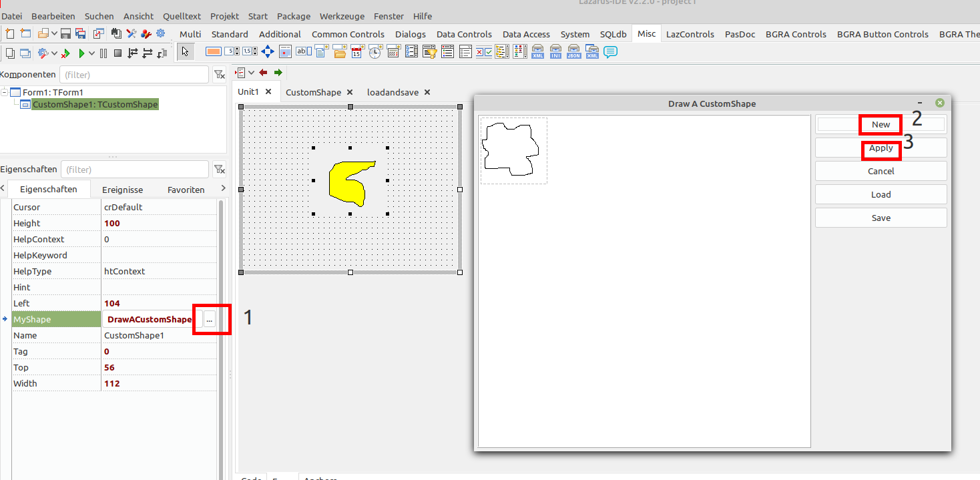Click the Step Into debug icon
The image size is (980, 480).
coord(132,53)
